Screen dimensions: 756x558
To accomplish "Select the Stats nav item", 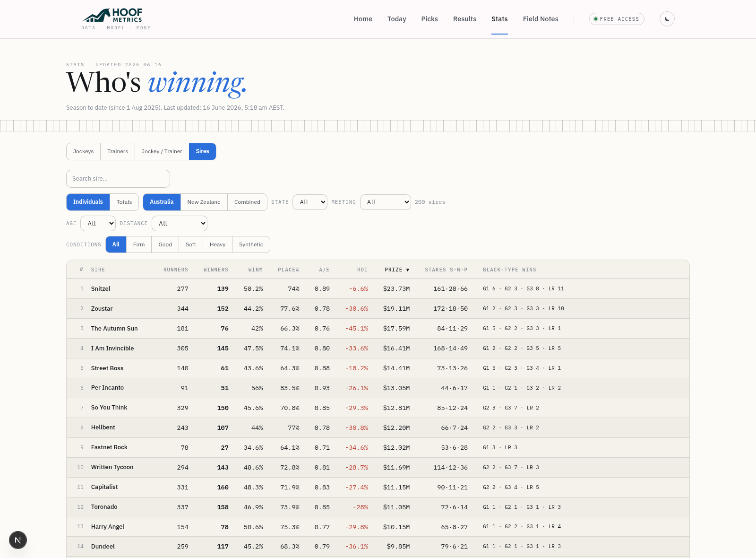I will click(499, 19).
